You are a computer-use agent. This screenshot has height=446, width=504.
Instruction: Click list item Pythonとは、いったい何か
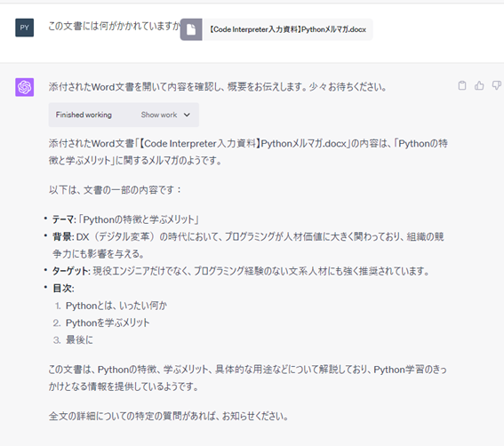116,306
